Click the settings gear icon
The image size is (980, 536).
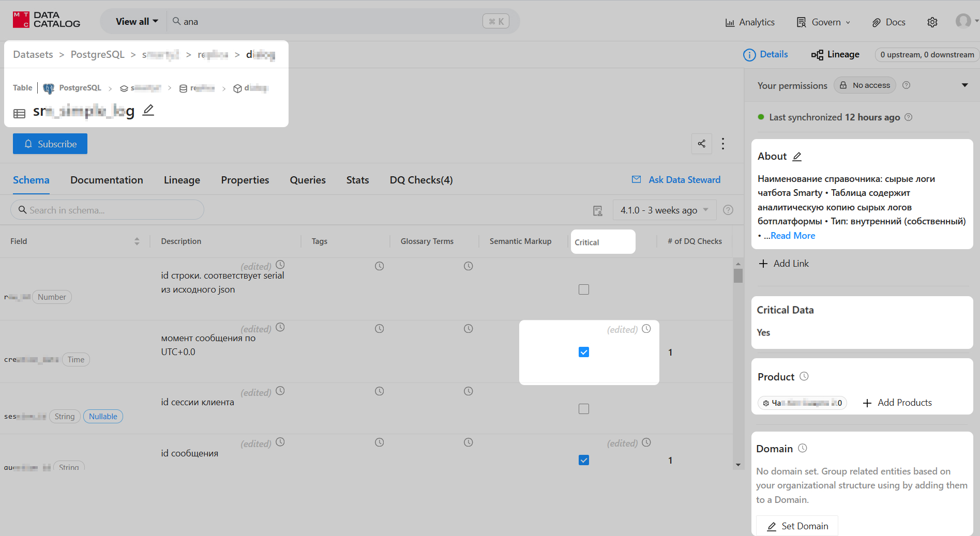(932, 22)
